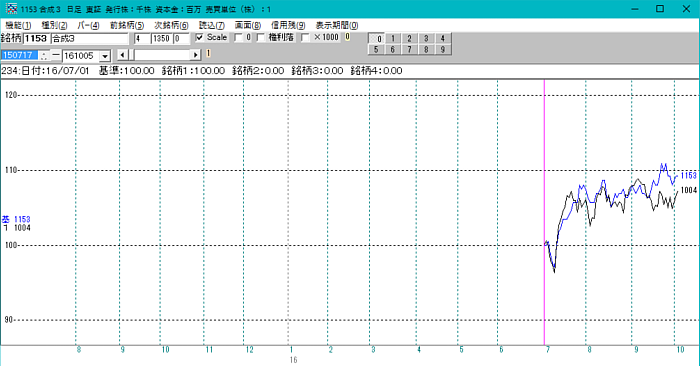This screenshot has width=700, height=366.
Task: Click the start date field 150717
Action: point(20,55)
